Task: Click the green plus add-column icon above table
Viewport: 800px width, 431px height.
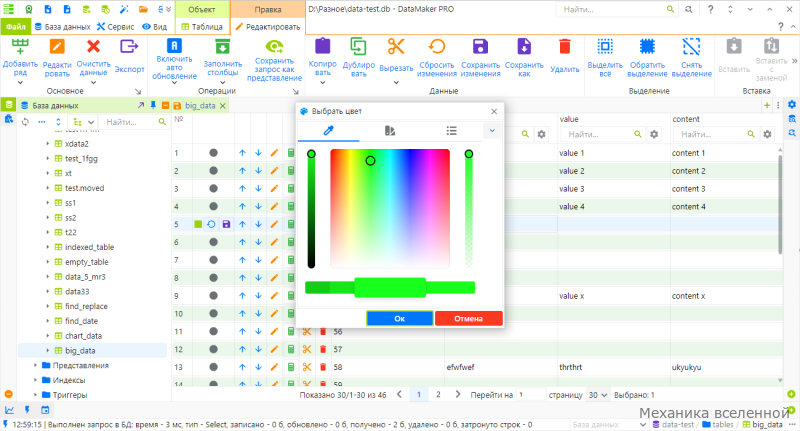Action: [767, 105]
